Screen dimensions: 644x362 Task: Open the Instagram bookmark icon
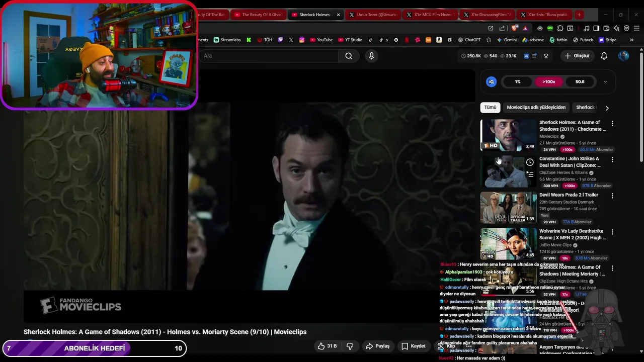[x=302, y=40]
